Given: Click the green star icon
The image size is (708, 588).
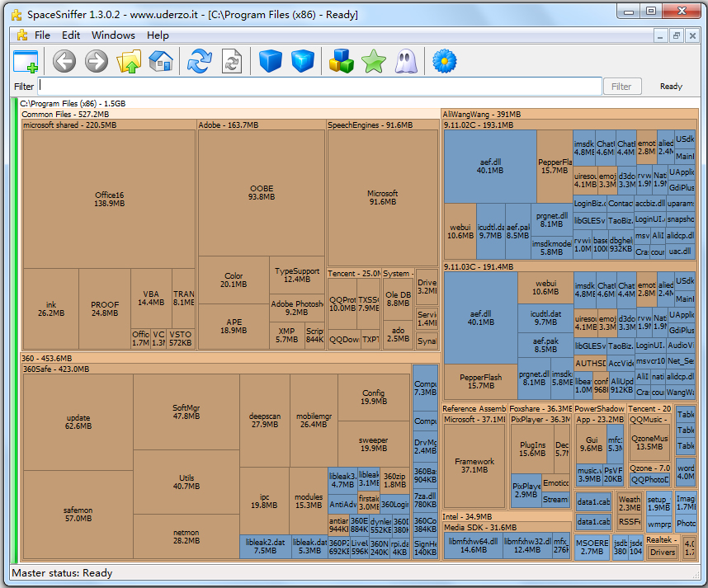Looking at the screenshot, I should coord(374,61).
